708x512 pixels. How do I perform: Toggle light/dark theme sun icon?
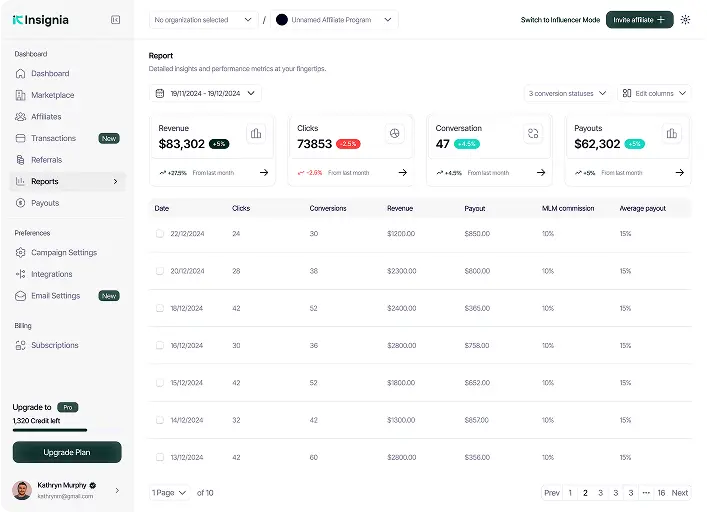tap(685, 19)
